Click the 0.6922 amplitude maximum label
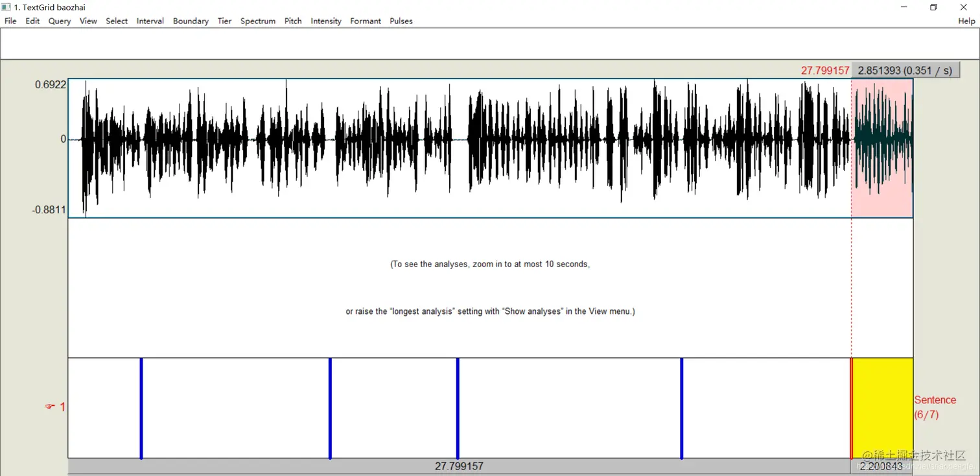This screenshot has width=980, height=476. (51, 85)
